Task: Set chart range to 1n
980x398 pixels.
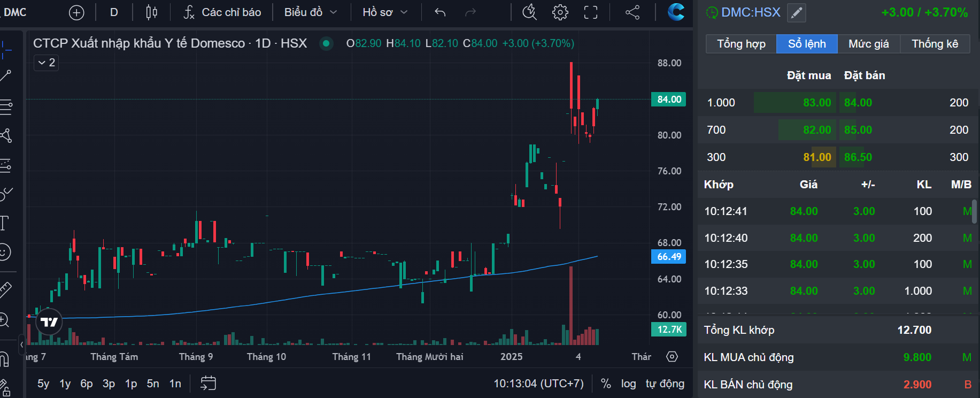Action: click(x=175, y=383)
